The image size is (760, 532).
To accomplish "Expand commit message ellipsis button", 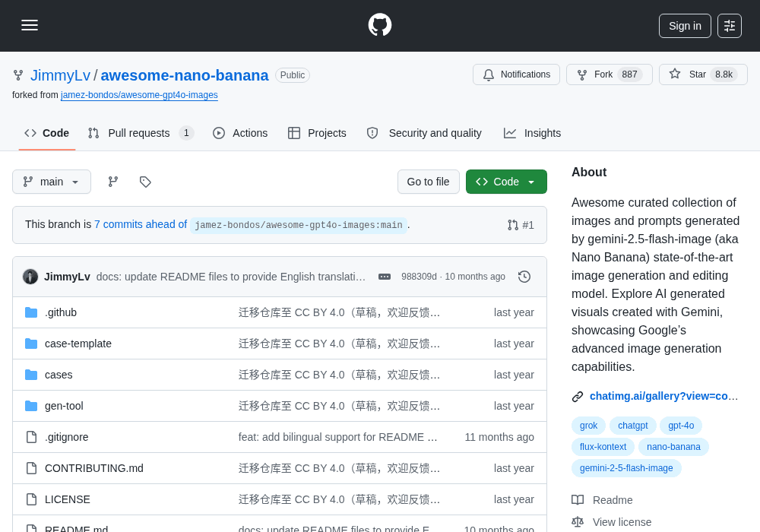I will pyautogui.click(x=385, y=277).
